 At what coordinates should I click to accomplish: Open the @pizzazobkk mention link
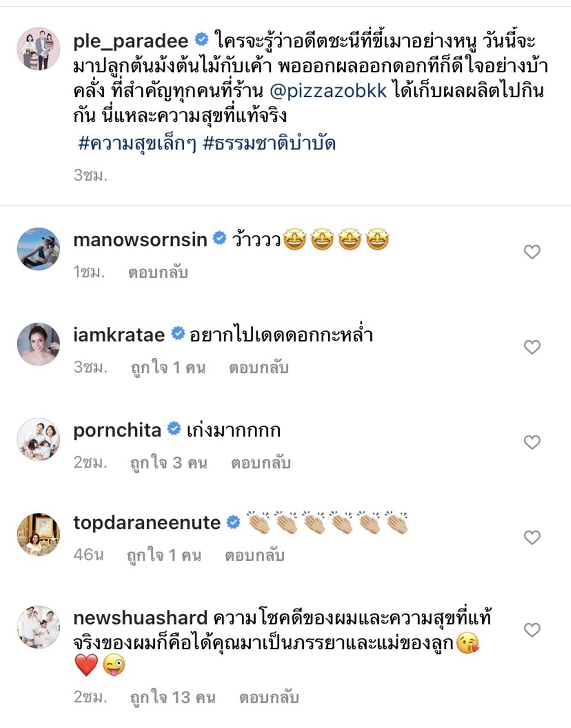point(328,91)
